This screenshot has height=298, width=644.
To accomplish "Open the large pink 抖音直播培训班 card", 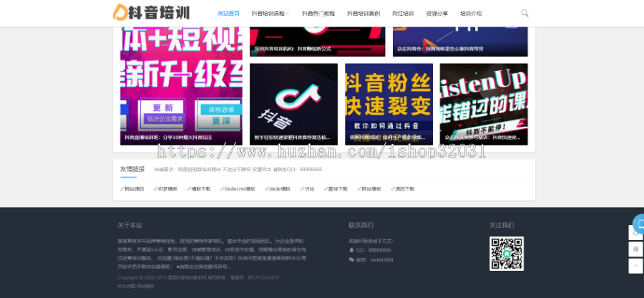I will 181,86.
